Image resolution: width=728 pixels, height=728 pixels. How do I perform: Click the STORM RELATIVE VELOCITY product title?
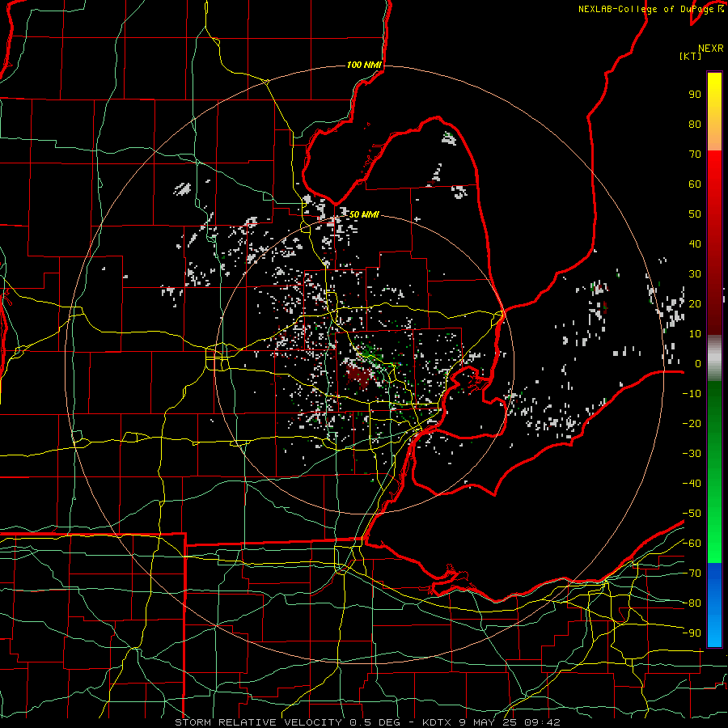click(258, 722)
